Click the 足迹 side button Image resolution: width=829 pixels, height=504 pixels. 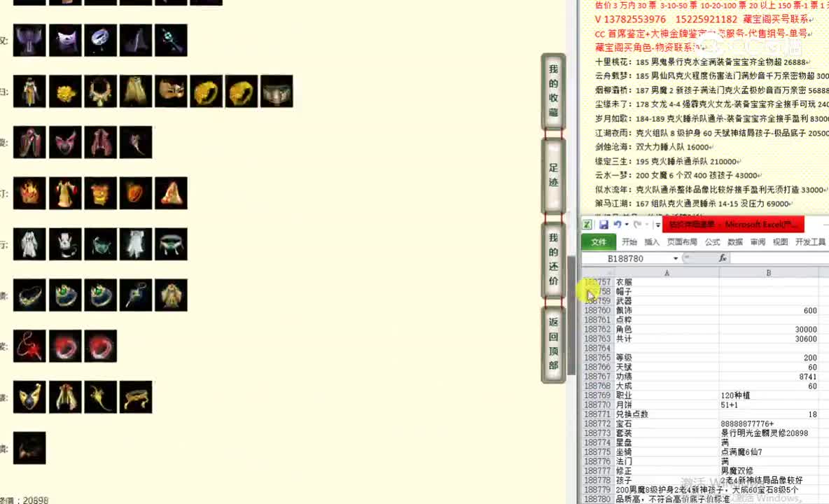[x=554, y=175]
